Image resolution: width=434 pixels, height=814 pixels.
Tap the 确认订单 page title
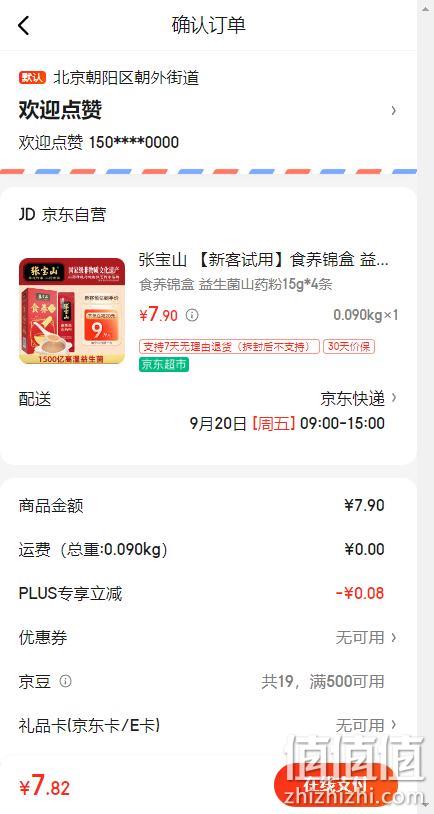(x=208, y=25)
